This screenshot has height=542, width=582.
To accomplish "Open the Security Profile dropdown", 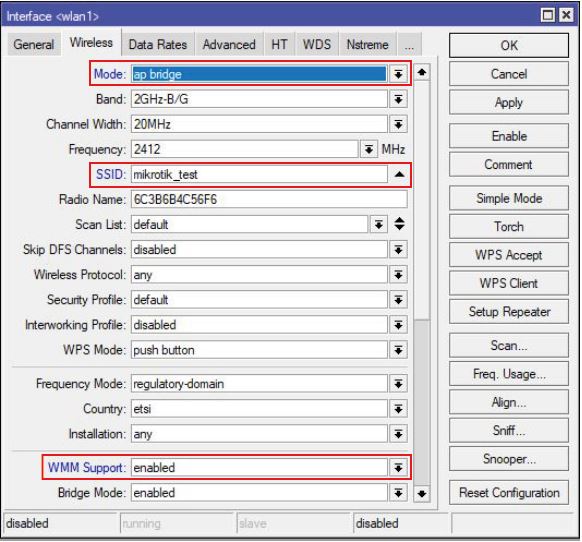I will [x=398, y=300].
